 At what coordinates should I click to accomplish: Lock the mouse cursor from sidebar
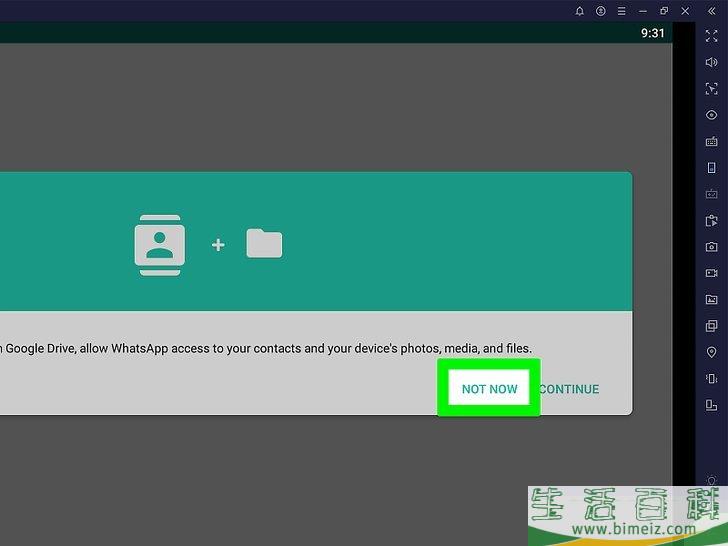point(711,89)
